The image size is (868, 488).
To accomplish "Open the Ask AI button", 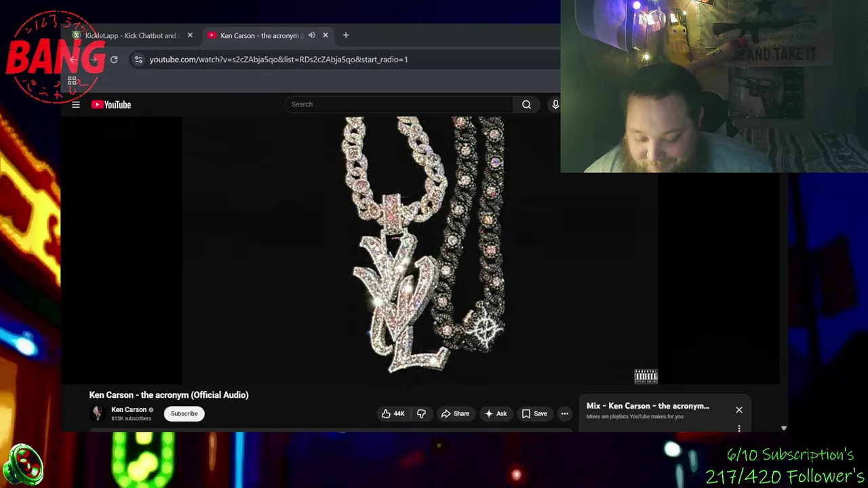I will pyautogui.click(x=496, y=413).
